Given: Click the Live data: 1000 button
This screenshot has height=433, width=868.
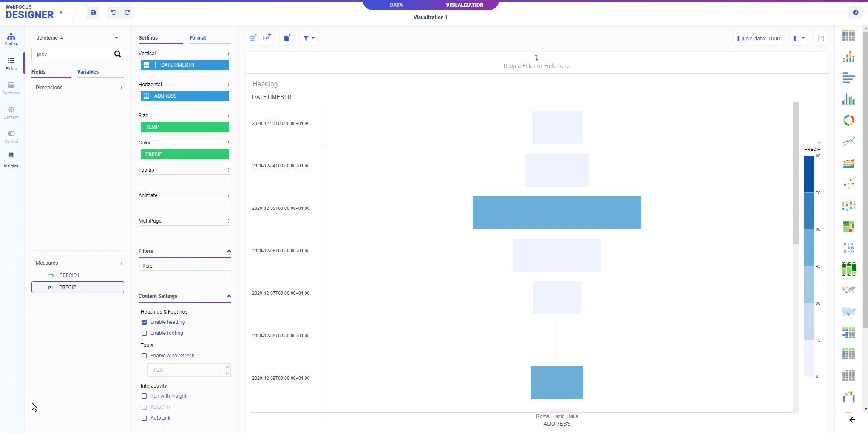Looking at the screenshot, I should point(758,38).
